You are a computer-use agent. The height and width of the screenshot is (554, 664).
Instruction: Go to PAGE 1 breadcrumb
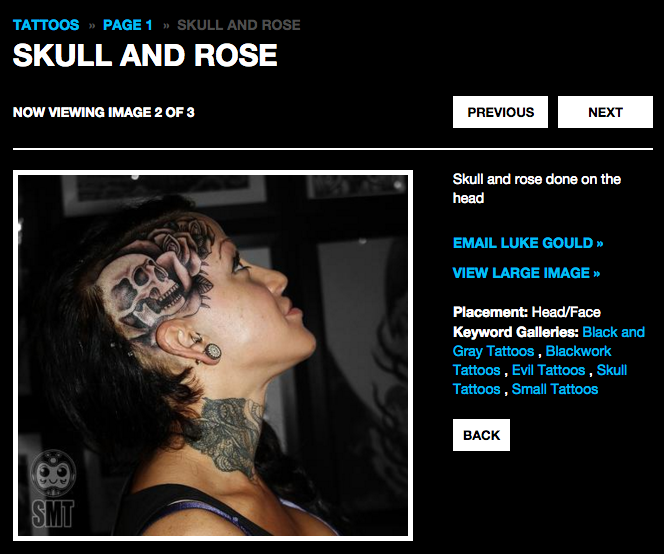[127, 25]
